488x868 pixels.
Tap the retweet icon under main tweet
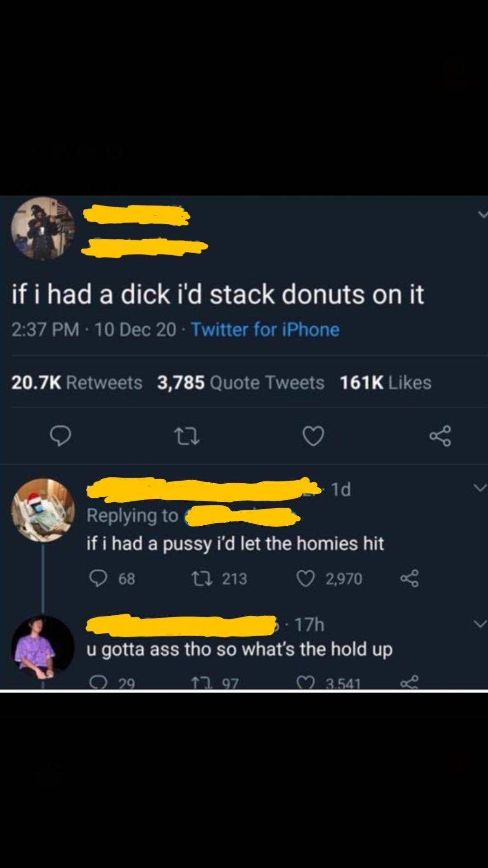click(187, 437)
